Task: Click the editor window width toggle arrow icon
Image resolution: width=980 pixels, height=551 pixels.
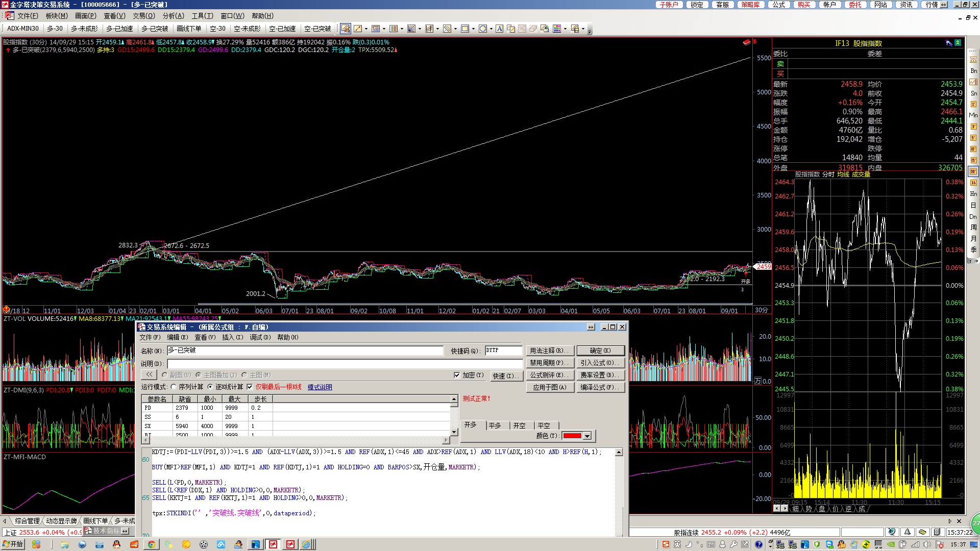Action: tap(591, 327)
